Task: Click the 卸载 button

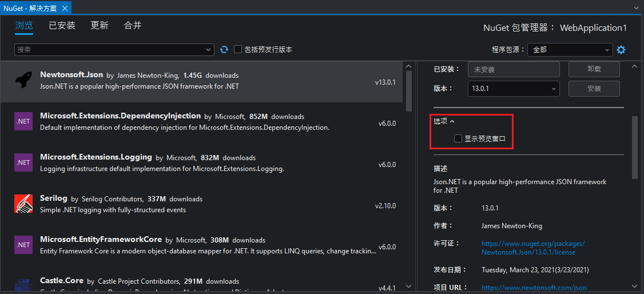Action: pyautogui.click(x=594, y=69)
